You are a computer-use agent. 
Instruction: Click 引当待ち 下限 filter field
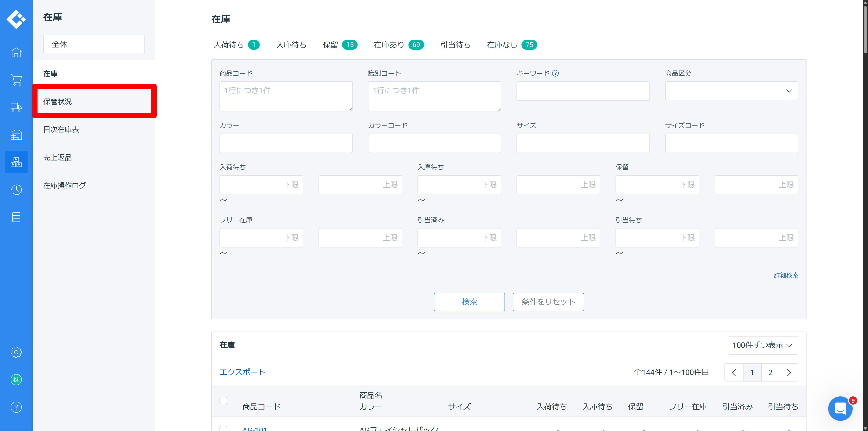(x=657, y=238)
